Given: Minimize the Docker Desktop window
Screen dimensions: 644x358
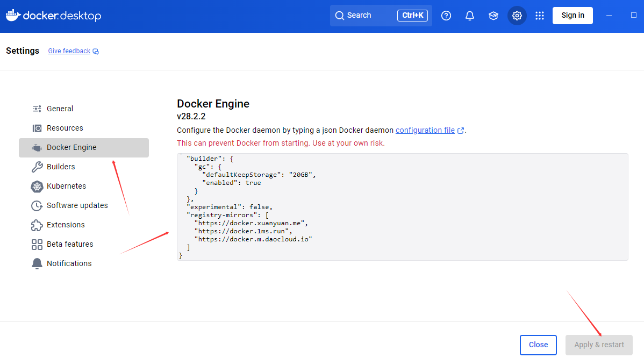Looking at the screenshot, I should click(x=609, y=16).
